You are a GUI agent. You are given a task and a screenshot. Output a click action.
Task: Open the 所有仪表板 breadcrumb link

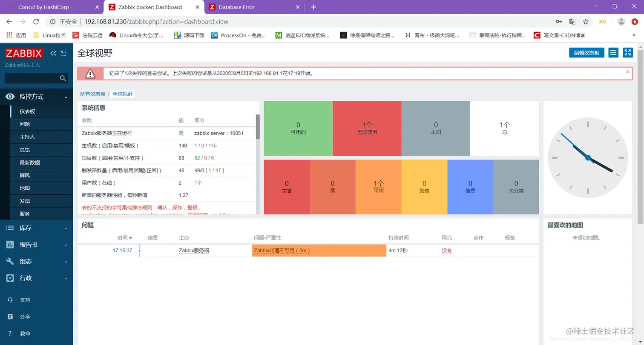(92, 94)
